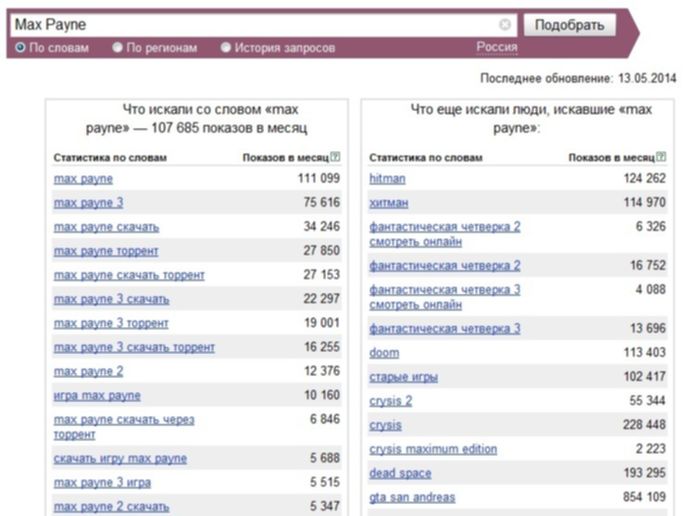688x516 pixels.
Task: Open the 'игра max payne' link
Action: (x=97, y=396)
